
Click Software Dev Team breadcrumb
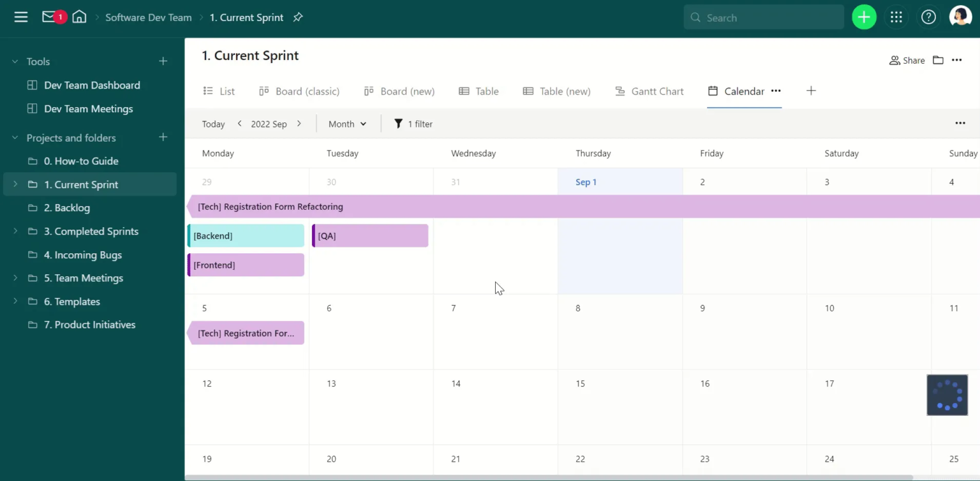tap(149, 17)
